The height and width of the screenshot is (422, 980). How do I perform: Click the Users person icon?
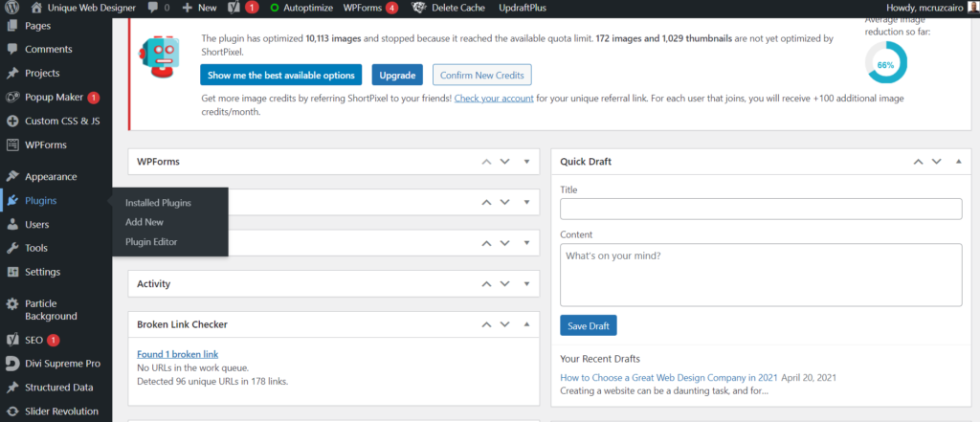click(11, 225)
